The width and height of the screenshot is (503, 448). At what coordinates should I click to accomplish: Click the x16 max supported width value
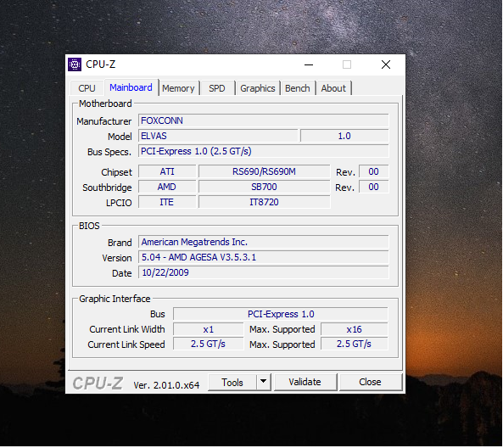(x=355, y=329)
